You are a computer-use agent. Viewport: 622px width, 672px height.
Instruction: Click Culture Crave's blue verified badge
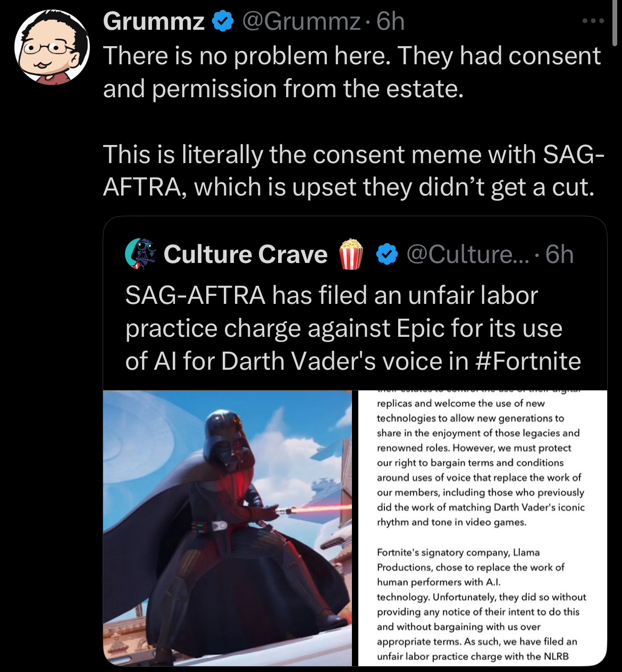point(387,254)
